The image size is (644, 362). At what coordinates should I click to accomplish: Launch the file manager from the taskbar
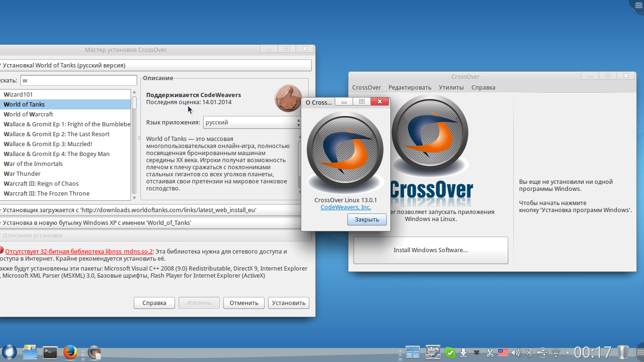point(30,352)
